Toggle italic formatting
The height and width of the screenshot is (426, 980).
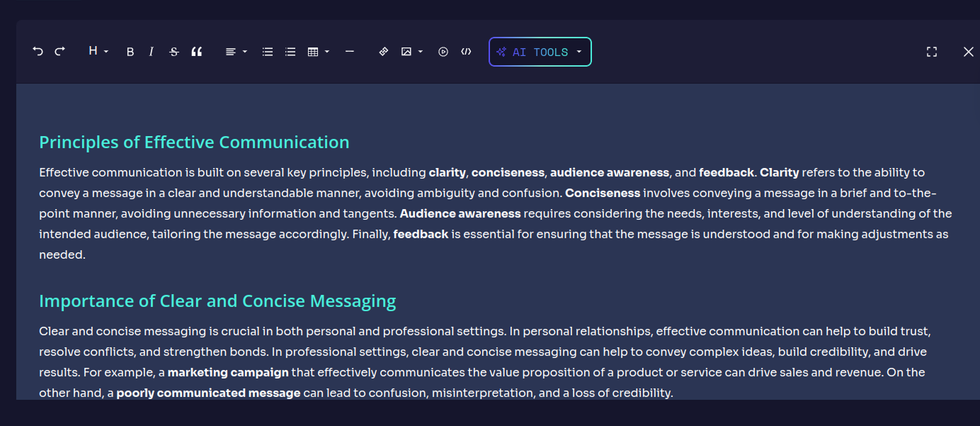click(152, 52)
